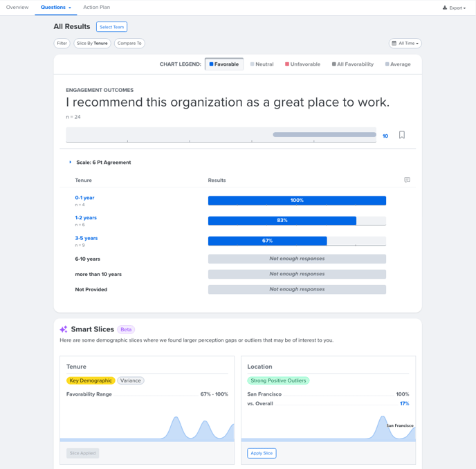Image resolution: width=476 pixels, height=469 pixels.
Task: Click the 100% bar for 0-1 year
Action: 297,201
